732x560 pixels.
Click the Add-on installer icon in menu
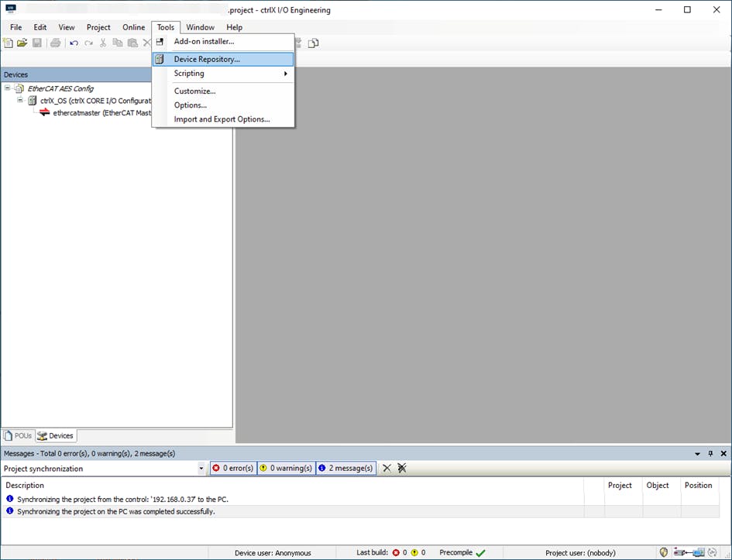pos(160,42)
